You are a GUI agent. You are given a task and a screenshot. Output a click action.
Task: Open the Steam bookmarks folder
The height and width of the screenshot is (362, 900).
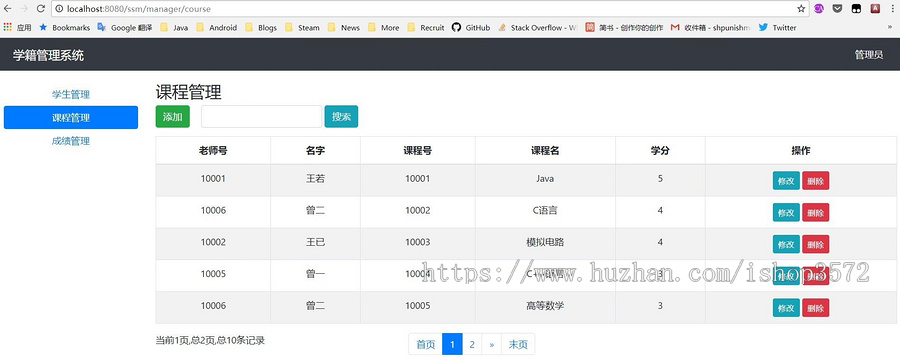(302, 27)
